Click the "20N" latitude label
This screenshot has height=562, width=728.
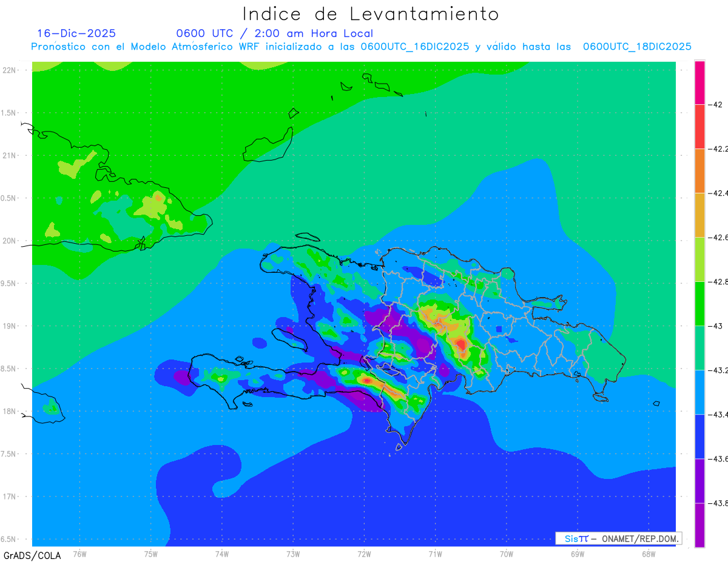(x=9, y=241)
